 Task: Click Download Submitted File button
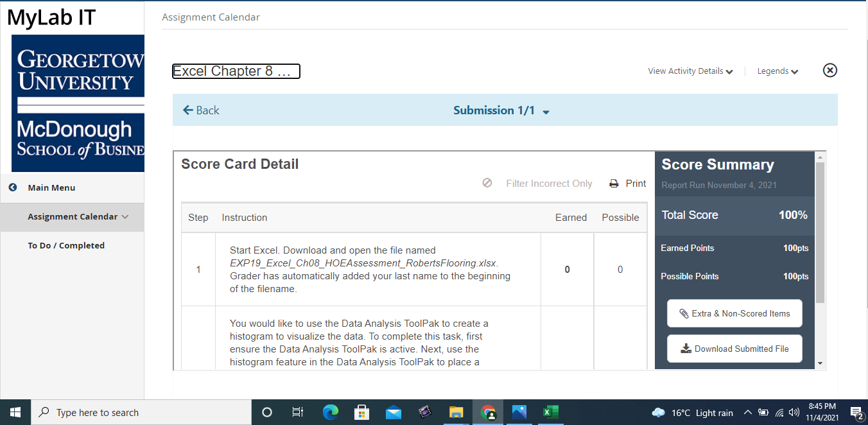coord(734,349)
